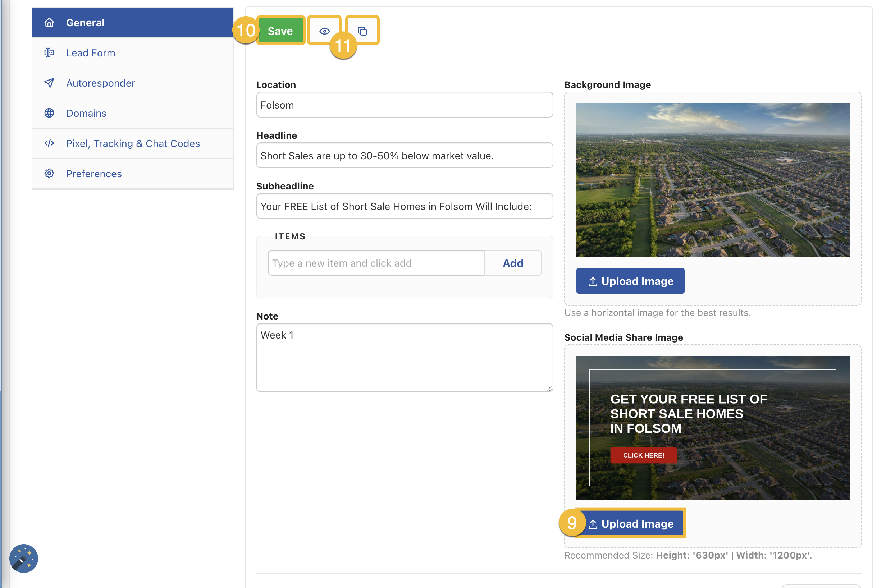886x588 pixels.
Task: Click the Location input field
Action: point(405,105)
